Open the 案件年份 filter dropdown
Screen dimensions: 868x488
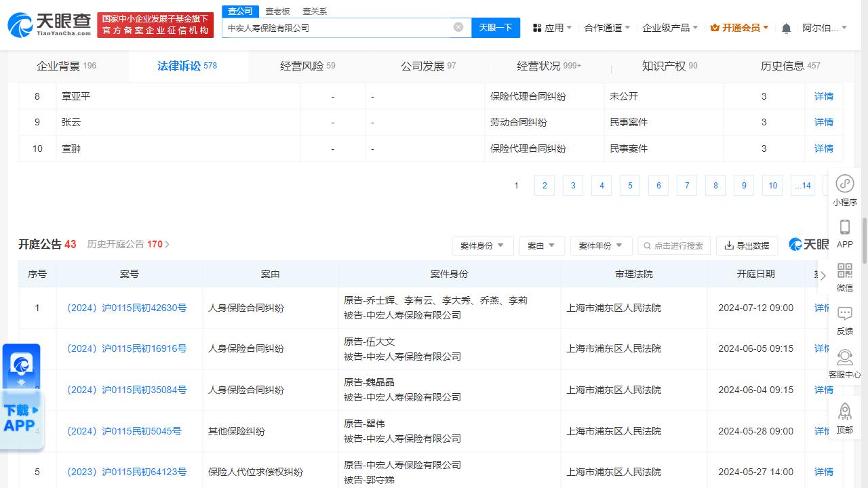[601, 245]
